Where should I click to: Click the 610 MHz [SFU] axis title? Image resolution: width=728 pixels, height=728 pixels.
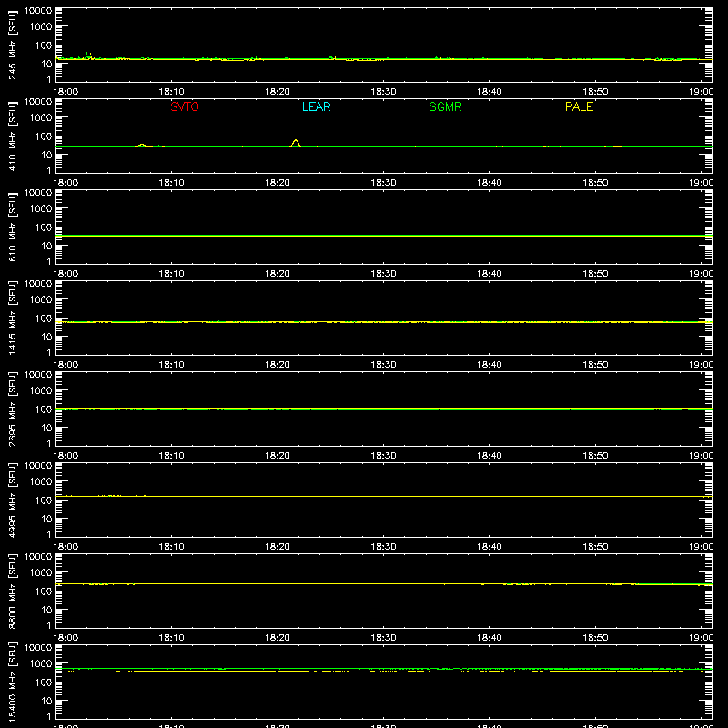point(12,227)
